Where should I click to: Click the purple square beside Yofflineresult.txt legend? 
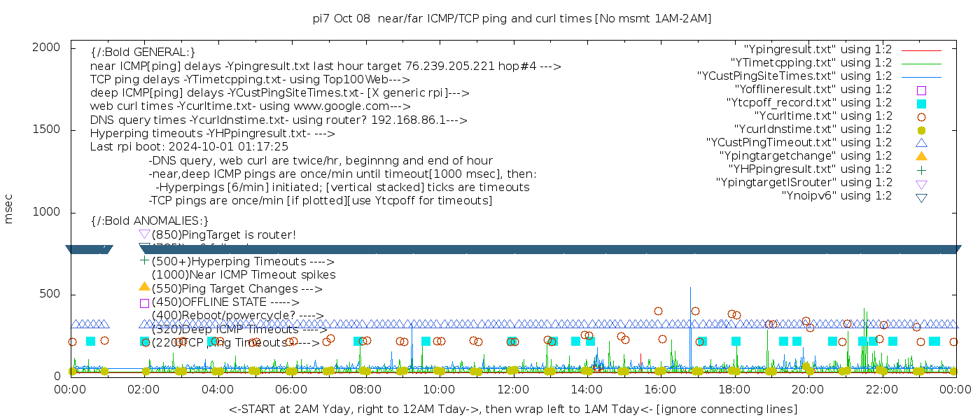click(921, 90)
